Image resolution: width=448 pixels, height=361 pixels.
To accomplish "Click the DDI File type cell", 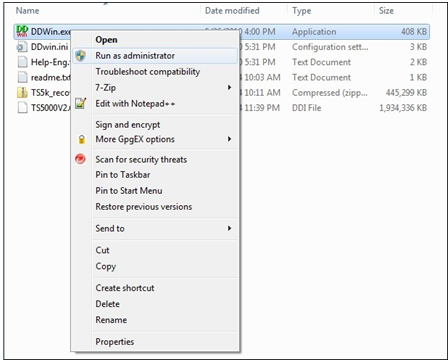I will (307, 108).
